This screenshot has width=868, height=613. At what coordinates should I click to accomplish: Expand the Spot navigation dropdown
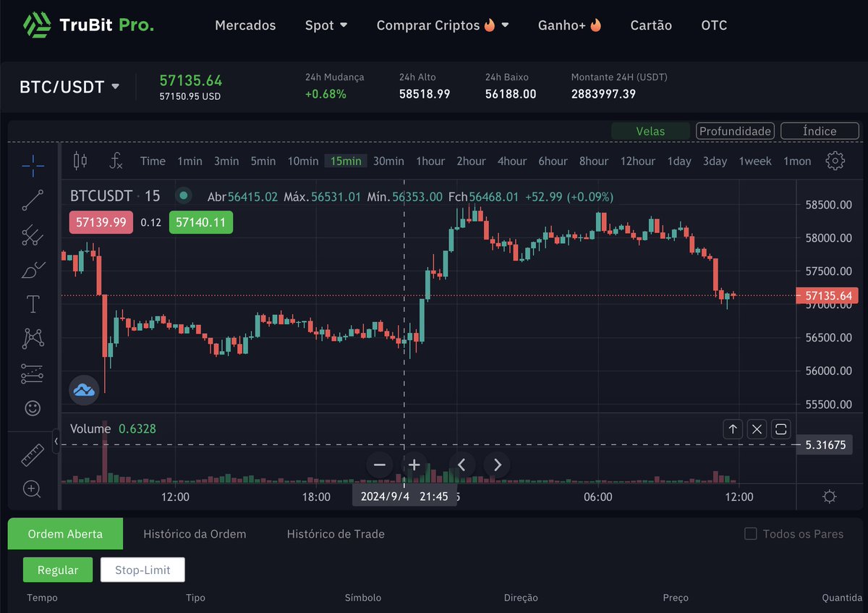(x=325, y=25)
